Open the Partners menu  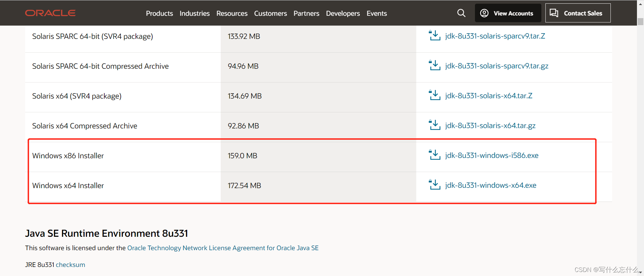306,13
